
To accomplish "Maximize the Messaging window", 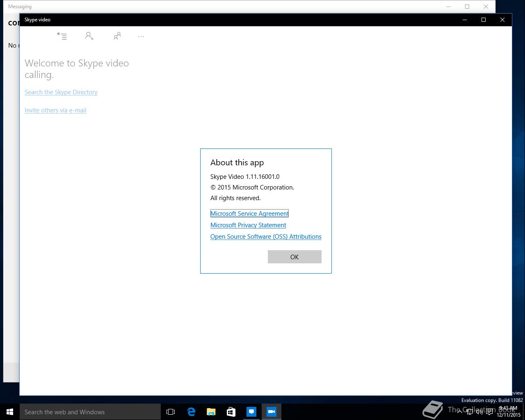I will pyautogui.click(x=467, y=7).
